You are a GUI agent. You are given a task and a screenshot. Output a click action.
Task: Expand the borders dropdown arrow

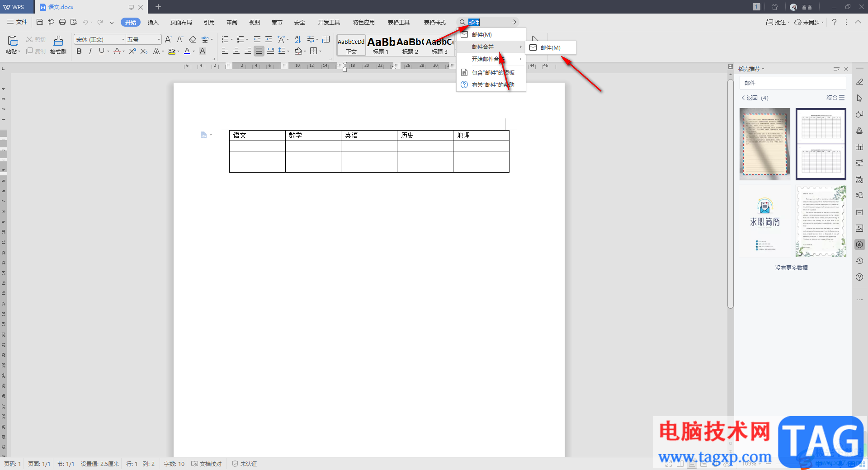[x=321, y=52]
